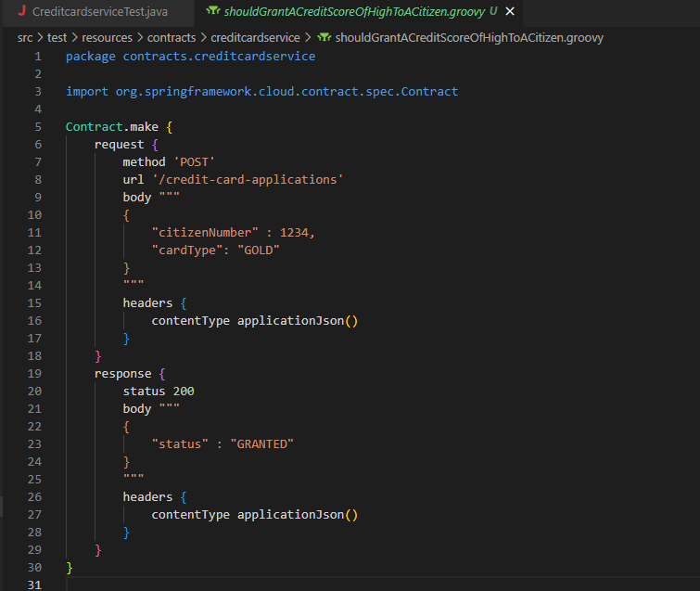
Task: Click the 'import' keyword on line 3
Action: pyautogui.click(x=87, y=92)
